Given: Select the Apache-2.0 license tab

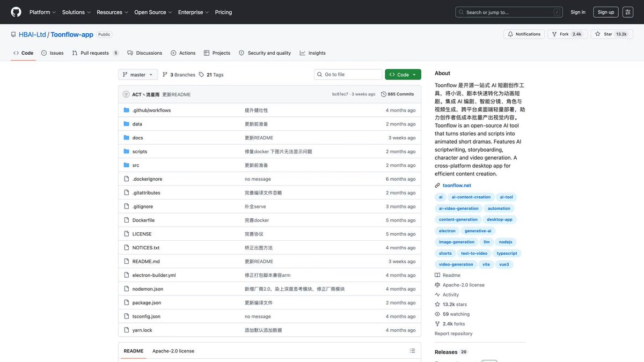Looking at the screenshot, I should coord(173,351).
